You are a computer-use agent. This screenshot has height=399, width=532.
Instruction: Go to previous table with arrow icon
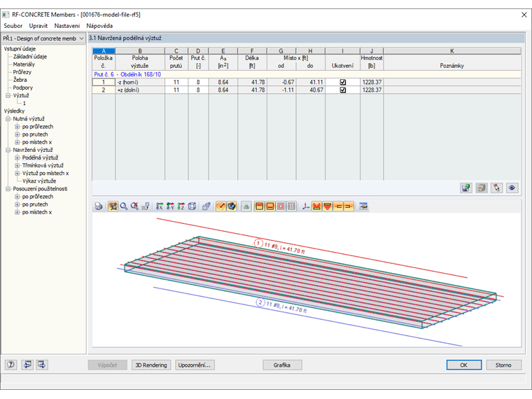point(27,365)
